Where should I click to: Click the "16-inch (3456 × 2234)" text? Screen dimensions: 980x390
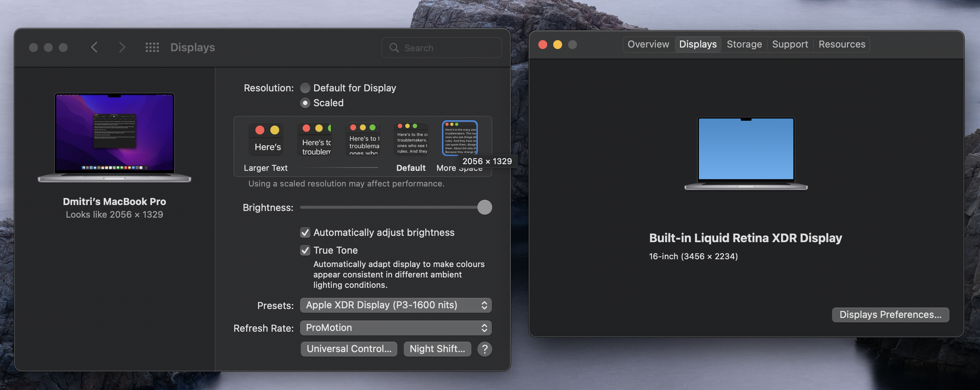693,257
